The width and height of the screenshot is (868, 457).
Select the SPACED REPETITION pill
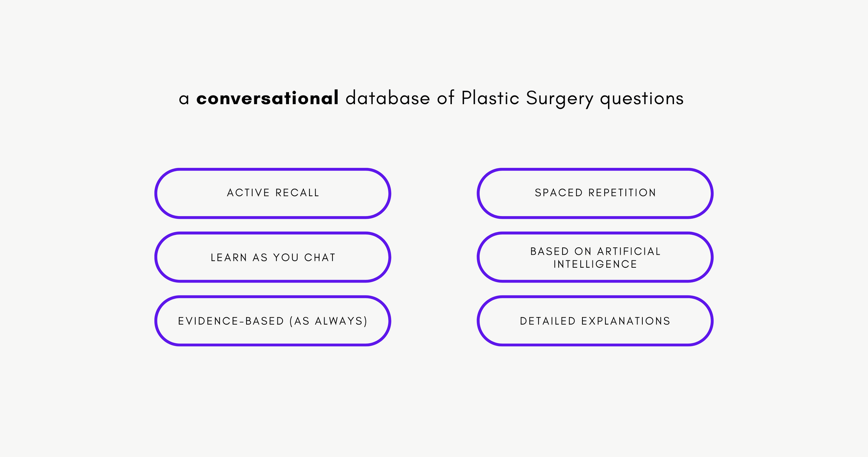[x=595, y=193]
